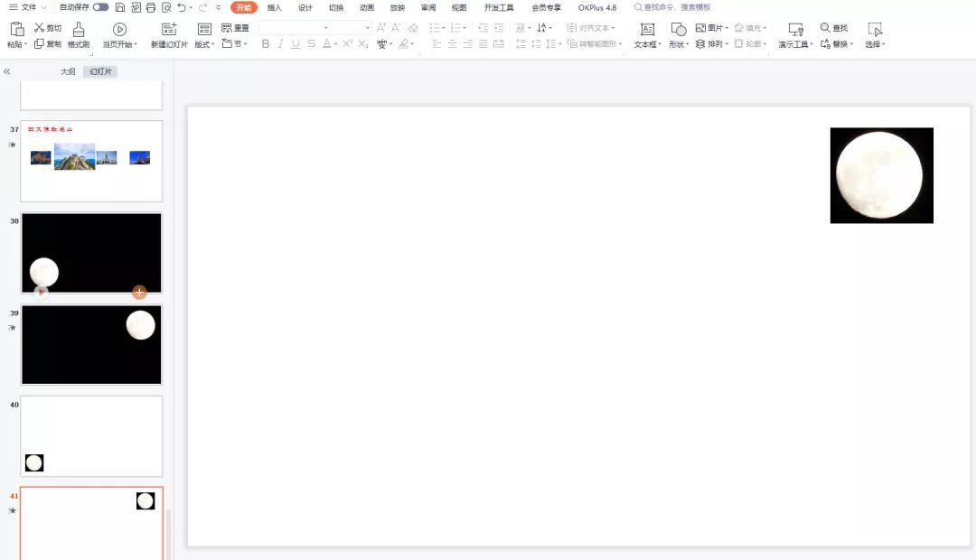Toggle Superscript formatting
Image resolution: width=976 pixels, height=560 pixels.
[x=347, y=43]
